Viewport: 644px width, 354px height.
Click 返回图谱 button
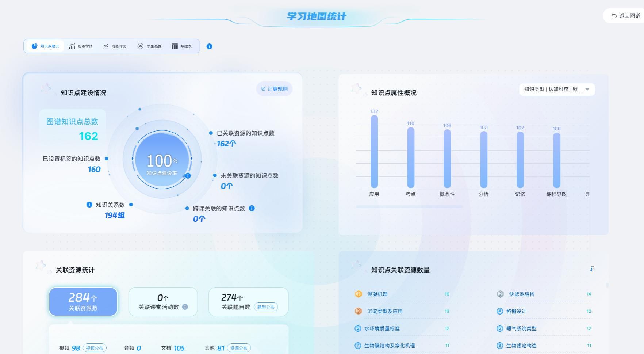[x=626, y=16]
